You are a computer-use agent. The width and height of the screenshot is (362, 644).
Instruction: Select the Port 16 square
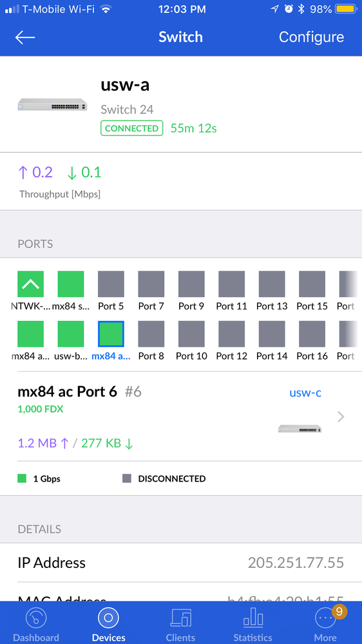[x=312, y=334]
